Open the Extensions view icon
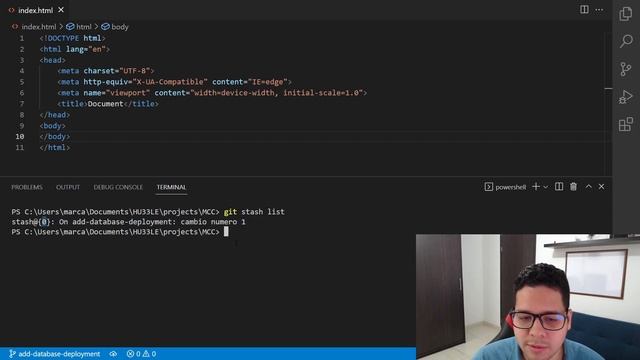640x360 pixels. [626, 124]
